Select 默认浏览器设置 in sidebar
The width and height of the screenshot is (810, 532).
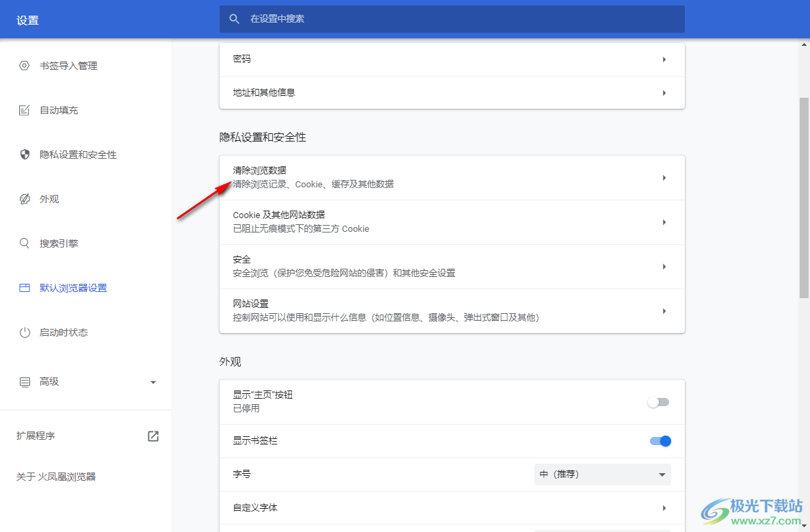[73, 288]
